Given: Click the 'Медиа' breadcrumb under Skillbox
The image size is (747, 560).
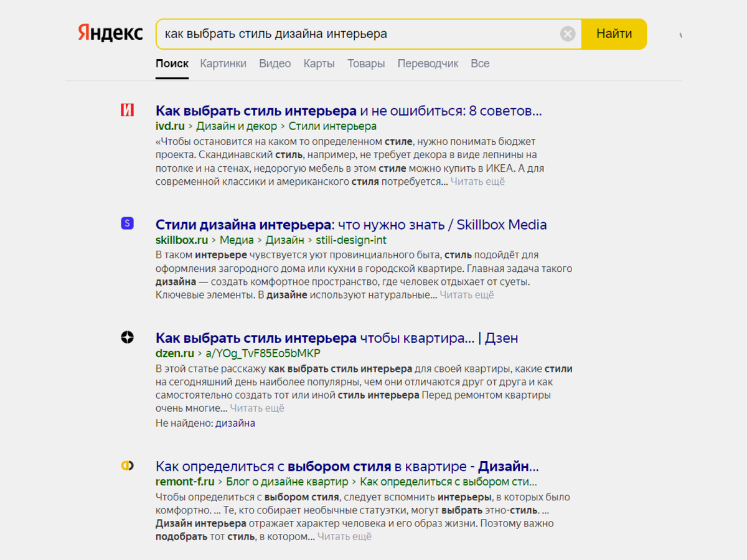Looking at the screenshot, I should coord(237,240).
